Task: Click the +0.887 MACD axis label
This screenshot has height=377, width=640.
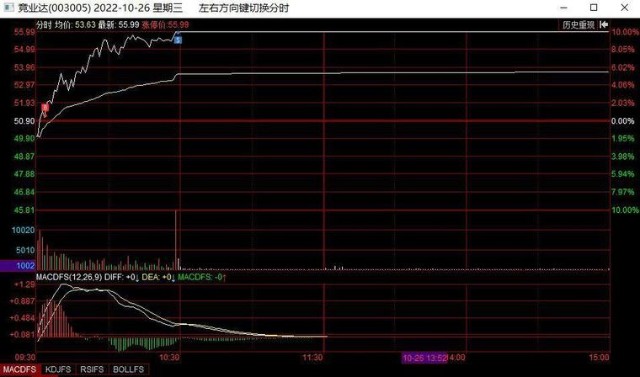Action: pyautogui.click(x=23, y=301)
